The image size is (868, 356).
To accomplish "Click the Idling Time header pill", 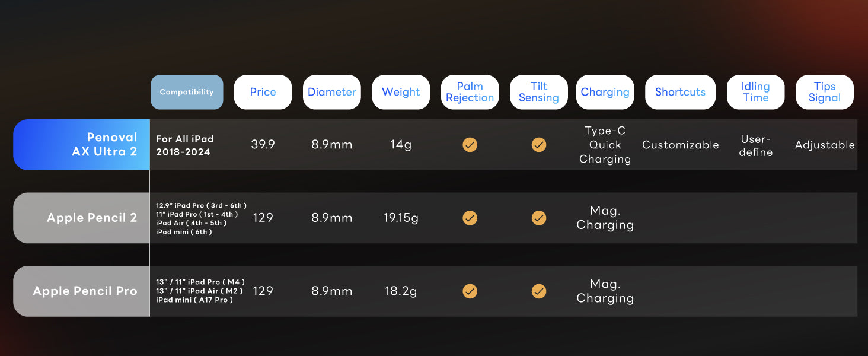I will (755, 92).
